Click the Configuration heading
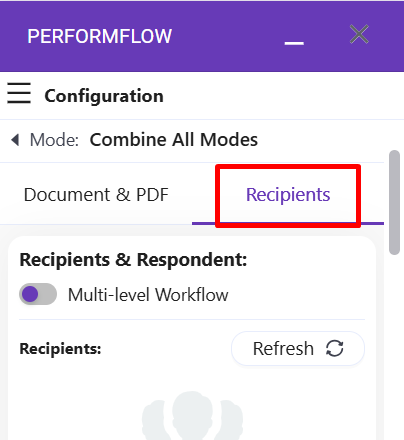This screenshot has height=440, width=404. pyautogui.click(x=104, y=96)
